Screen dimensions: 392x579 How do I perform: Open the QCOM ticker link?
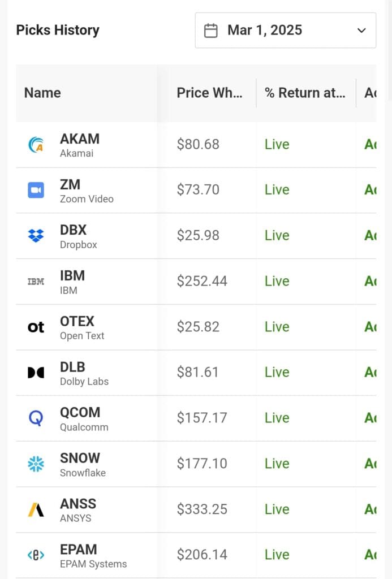(x=80, y=412)
